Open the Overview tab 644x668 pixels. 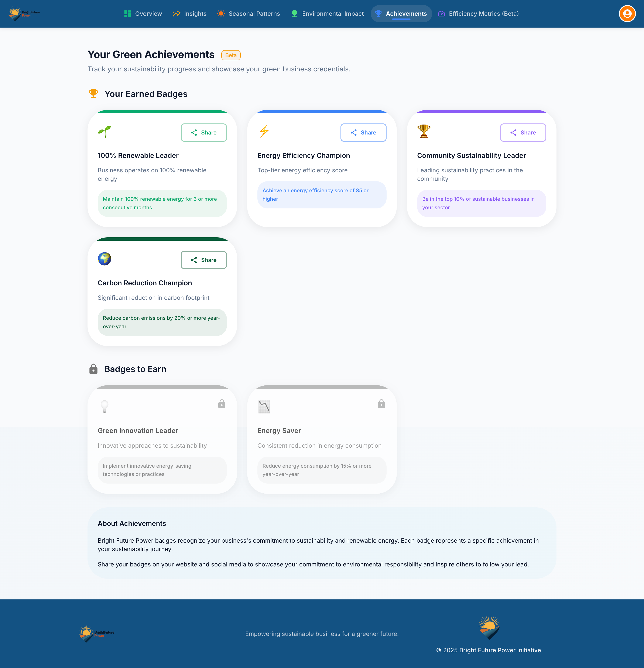(143, 14)
